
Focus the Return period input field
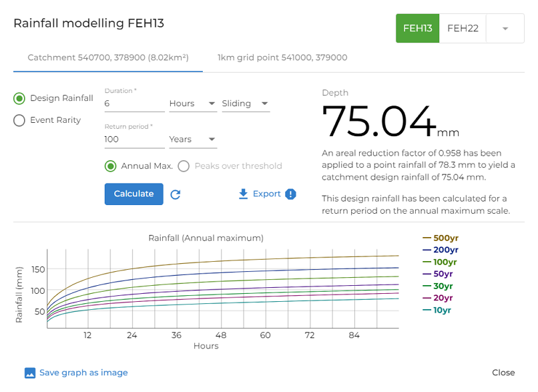(134, 139)
